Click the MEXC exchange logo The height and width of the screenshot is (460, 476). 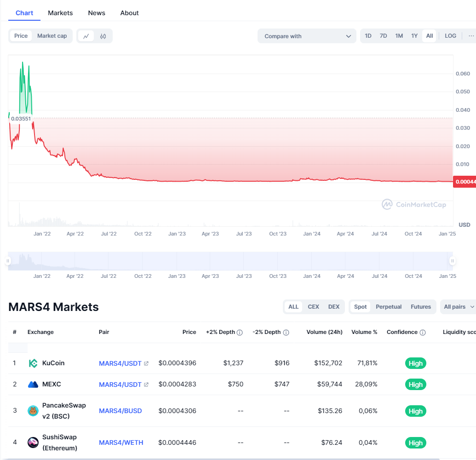(x=33, y=385)
